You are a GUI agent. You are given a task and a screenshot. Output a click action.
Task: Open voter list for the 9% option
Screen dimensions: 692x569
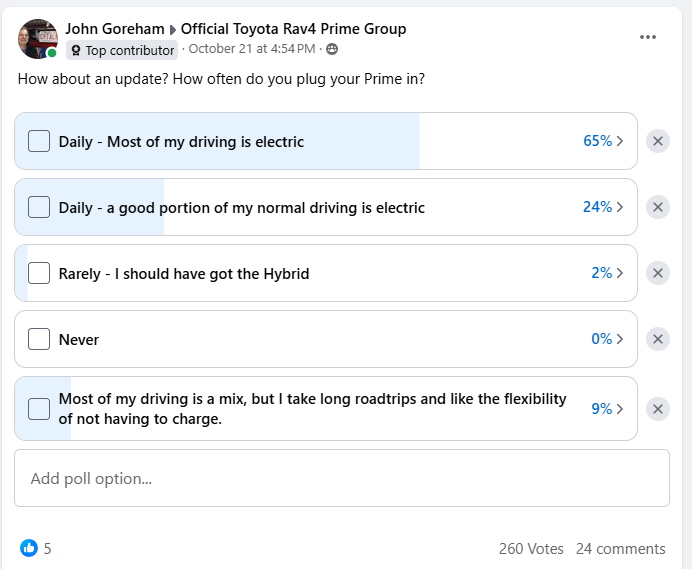click(x=607, y=408)
